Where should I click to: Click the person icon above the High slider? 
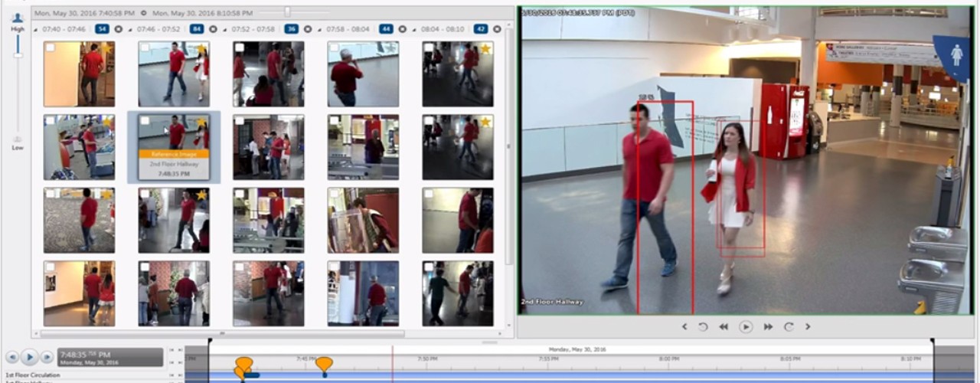pos(17,18)
